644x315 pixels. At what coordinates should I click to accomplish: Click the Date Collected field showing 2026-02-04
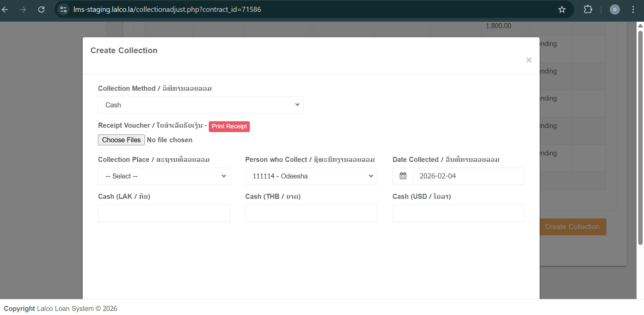click(468, 176)
